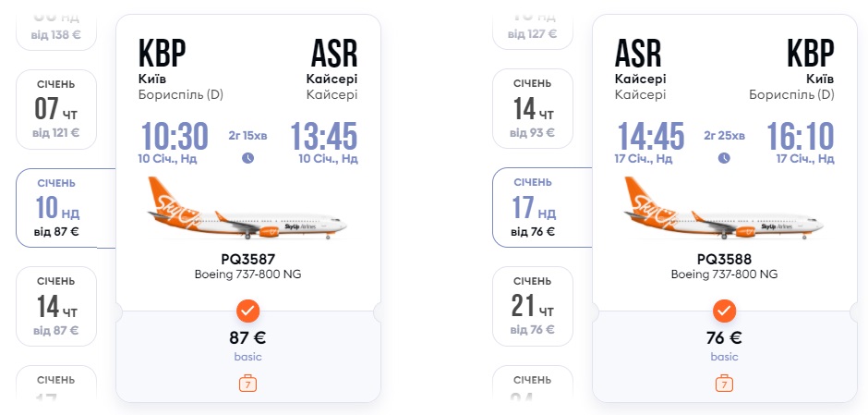868x415 pixels.
Task: Click the SkyUp plane image for PQ3587
Action: (247, 211)
